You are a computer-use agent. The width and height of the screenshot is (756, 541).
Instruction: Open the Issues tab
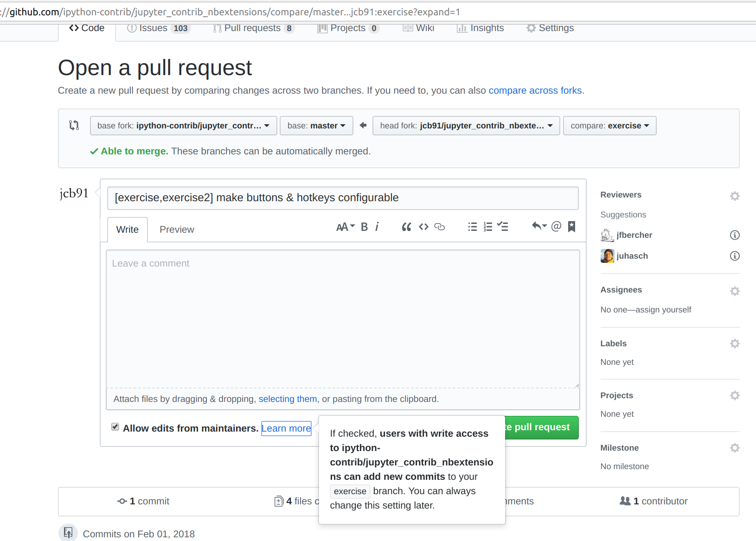click(158, 28)
